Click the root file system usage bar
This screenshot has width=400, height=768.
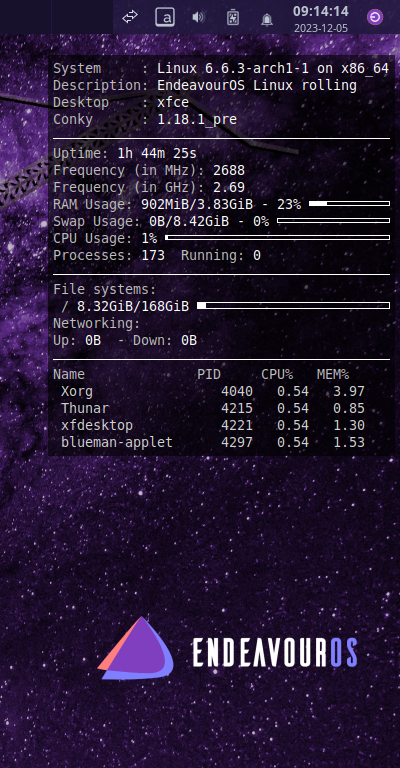[293, 306]
